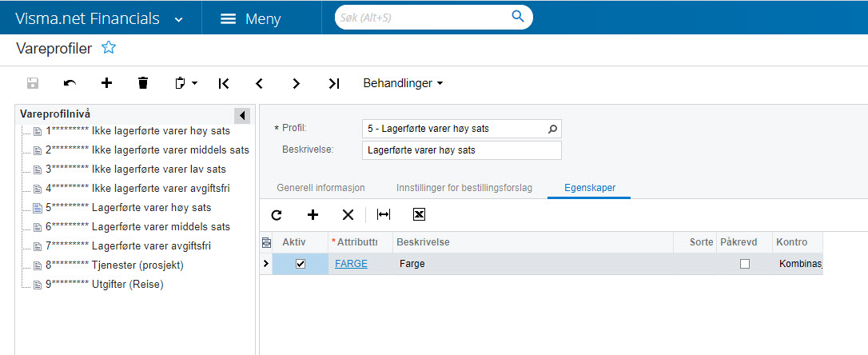Add Vareprofiler to favorites with star icon

click(109, 48)
